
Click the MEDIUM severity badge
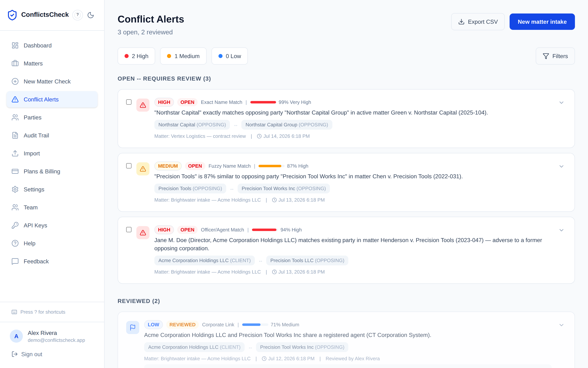(168, 166)
